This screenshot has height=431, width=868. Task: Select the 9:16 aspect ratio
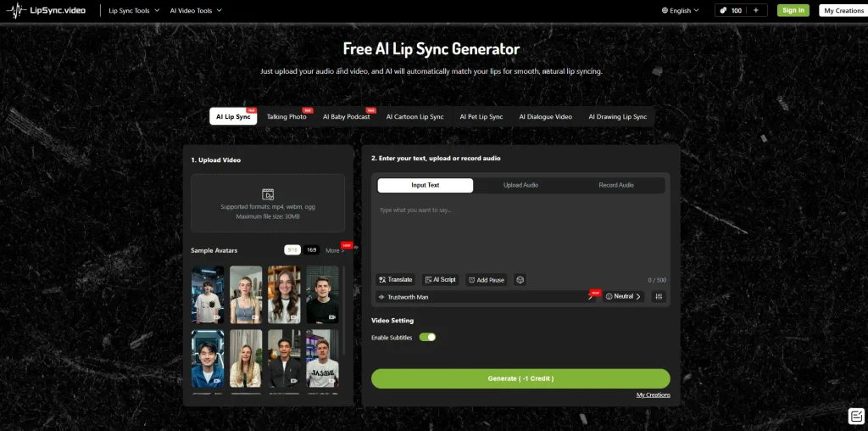point(292,249)
